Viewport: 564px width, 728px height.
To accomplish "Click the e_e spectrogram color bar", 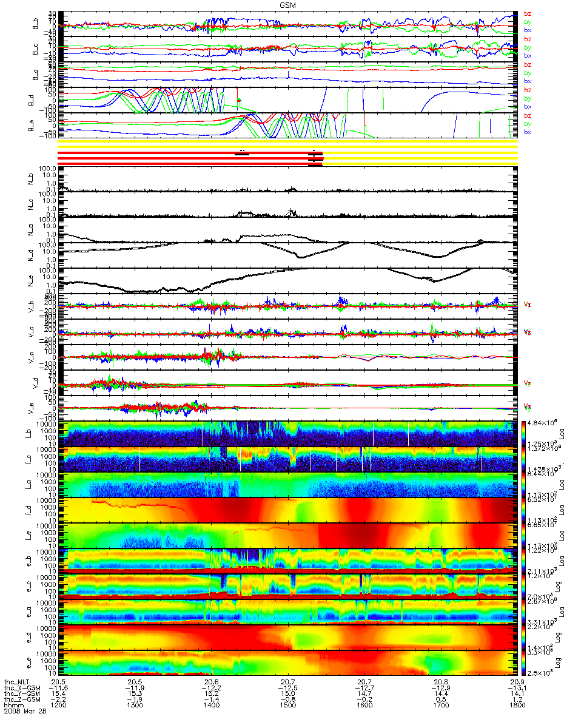I will tap(525, 662).
